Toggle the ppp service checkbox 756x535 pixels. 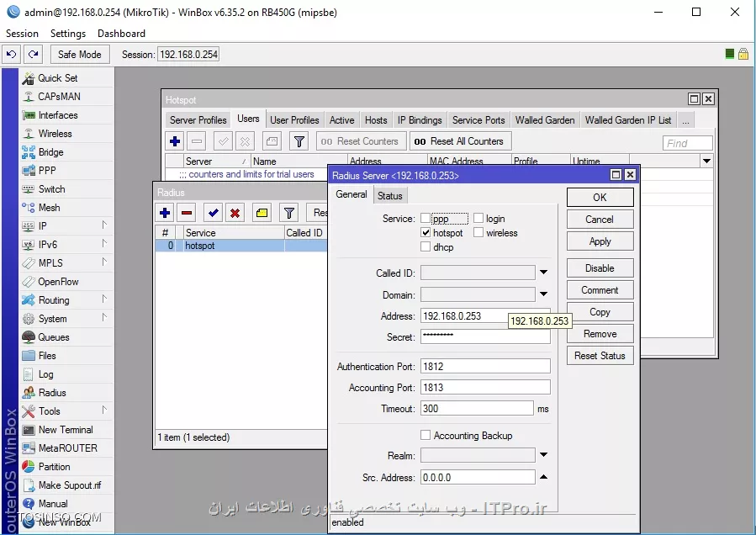[426, 219]
